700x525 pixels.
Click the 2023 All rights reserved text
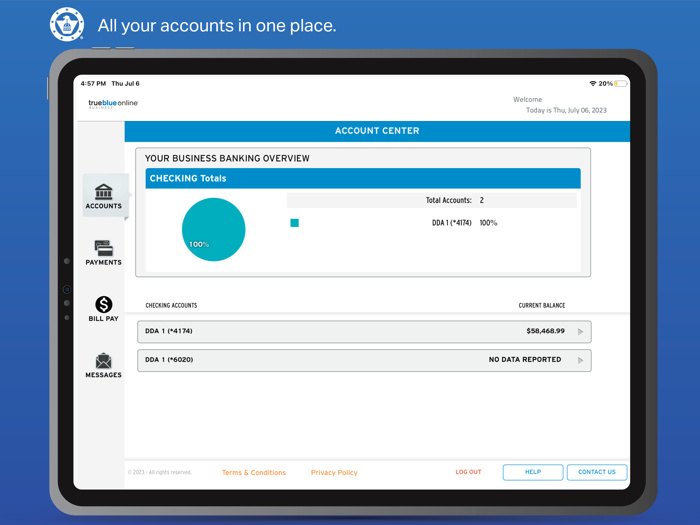tap(159, 472)
